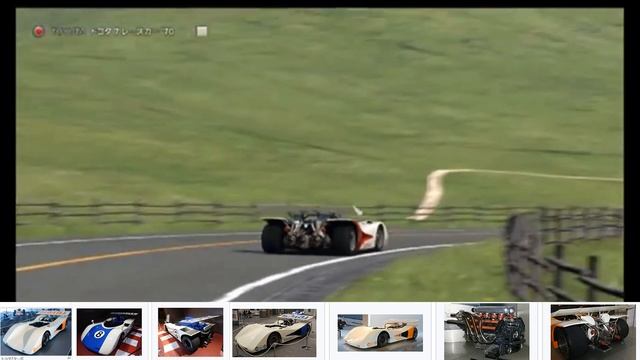This screenshot has width=640, height=360.
Task: Open thumbnail showing the exposed engine closeup
Action: coord(487,331)
